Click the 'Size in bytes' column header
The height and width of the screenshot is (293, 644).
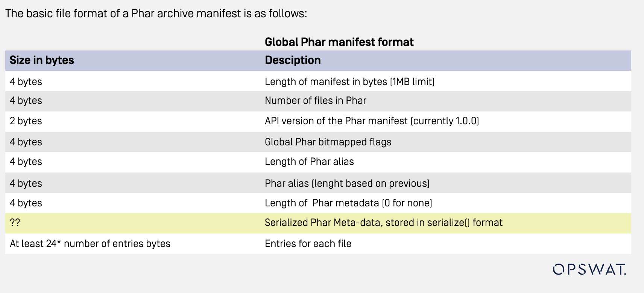pyautogui.click(x=42, y=60)
